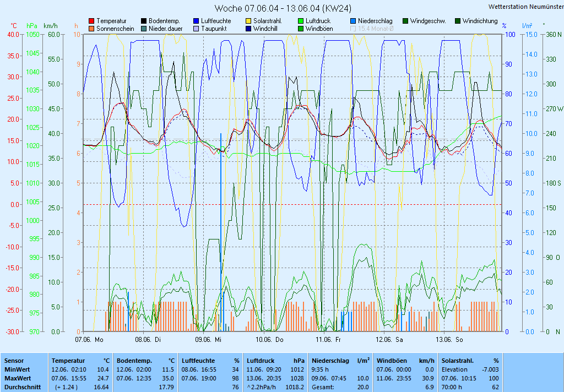Select the Solarstrahl. label in the legend
This screenshot has height=392, width=564.
(268, 21)
